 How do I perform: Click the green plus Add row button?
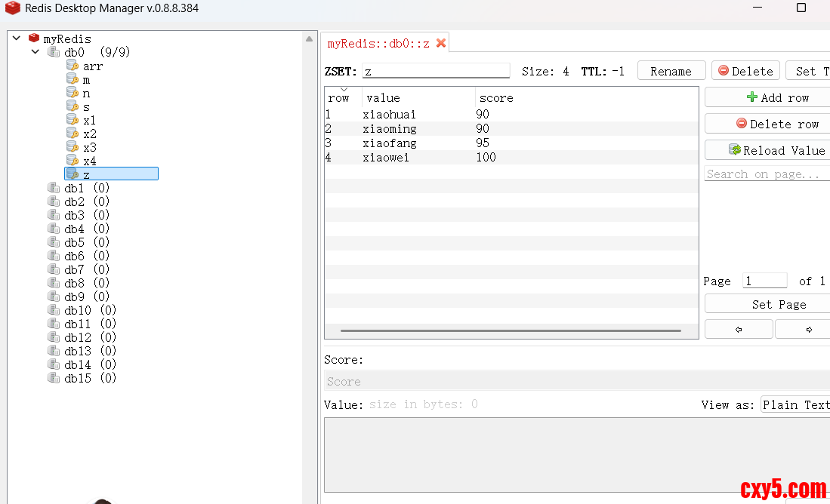pos(766,97)
